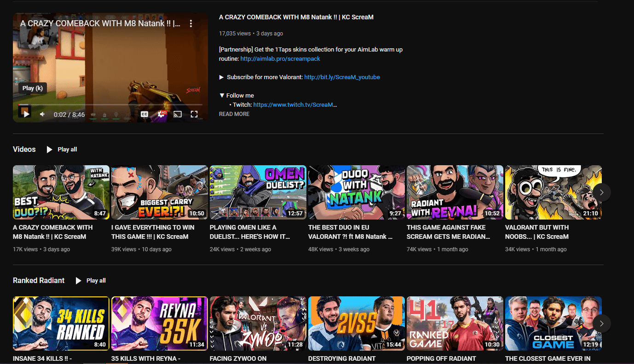
Task: Click Play all next to Ranked Radiant
Action: pyautogui.click(x=91, y=281)
